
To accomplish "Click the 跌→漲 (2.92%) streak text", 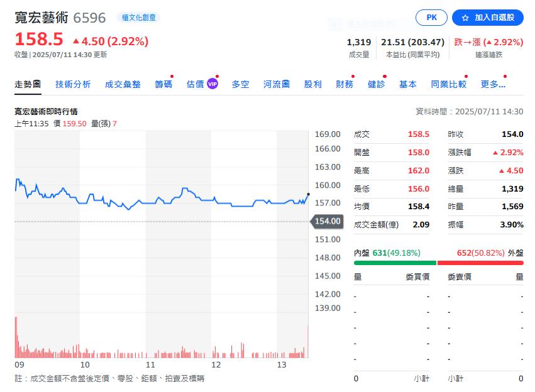I will pyautogui.click(x=488, y=42).
